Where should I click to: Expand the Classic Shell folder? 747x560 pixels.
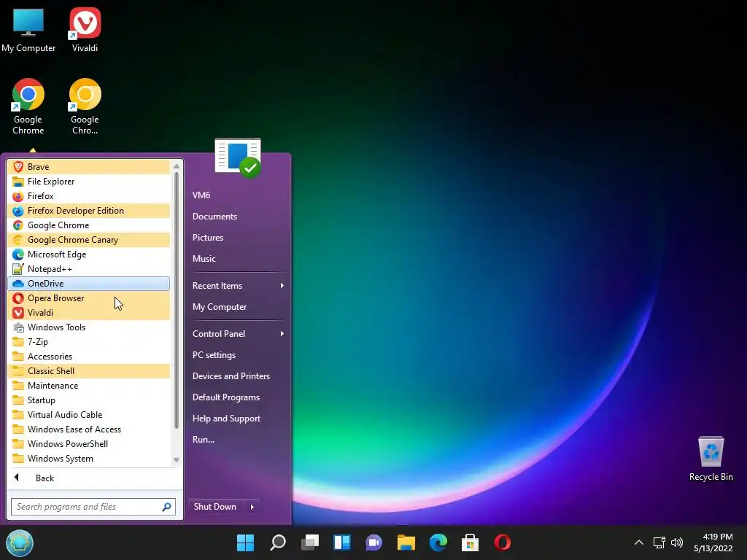point(88,371)
